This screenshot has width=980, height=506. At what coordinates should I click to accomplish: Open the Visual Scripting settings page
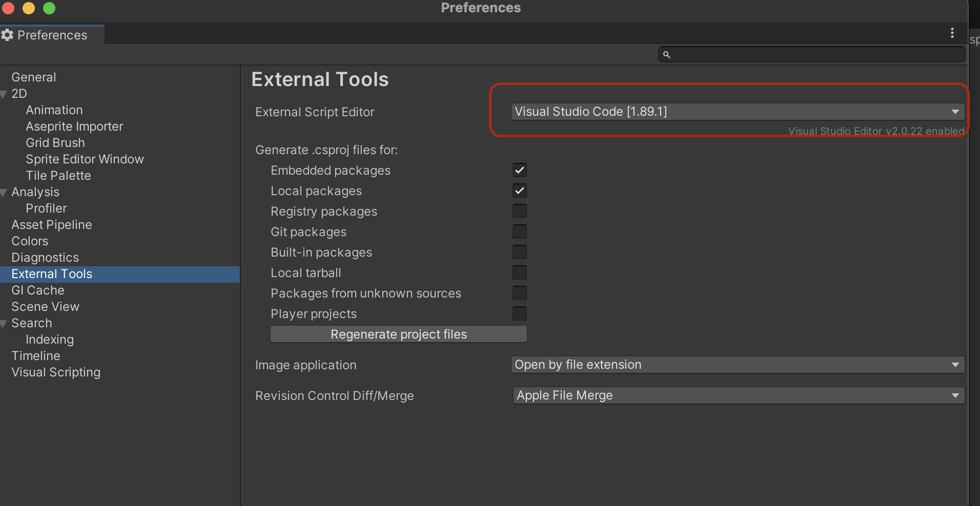pyautogui.click(x=56, y=372)
